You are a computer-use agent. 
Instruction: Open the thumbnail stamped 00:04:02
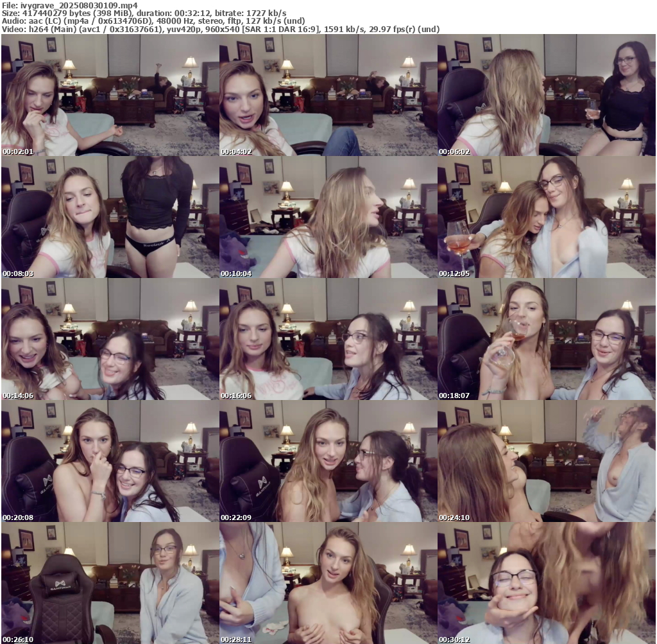point(328,95)
